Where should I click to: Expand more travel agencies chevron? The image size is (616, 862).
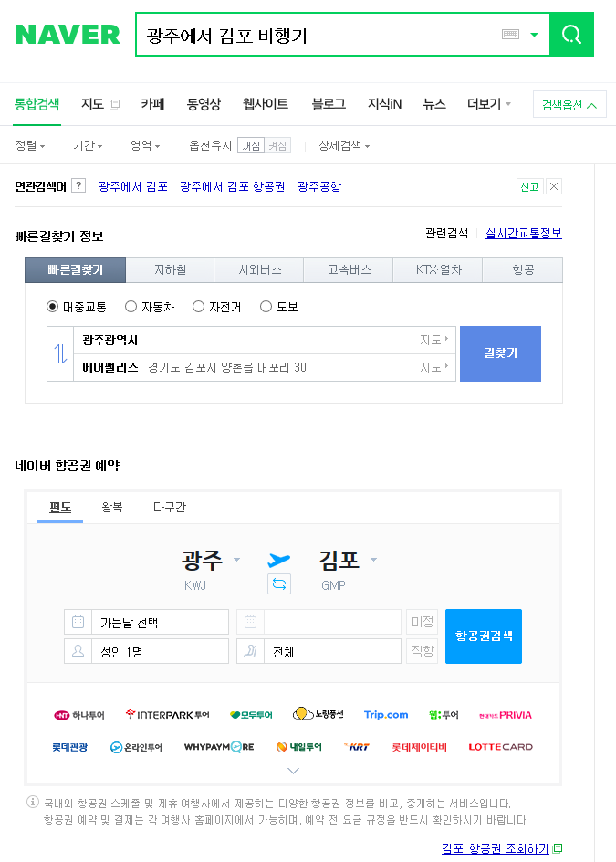(294, 771)
